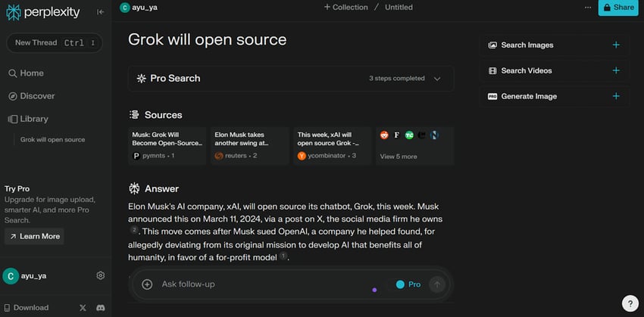This screenshot has height=317, width=644.
Task: Expand the Pro Search steps chevron
Action: [x=437, y=79]
